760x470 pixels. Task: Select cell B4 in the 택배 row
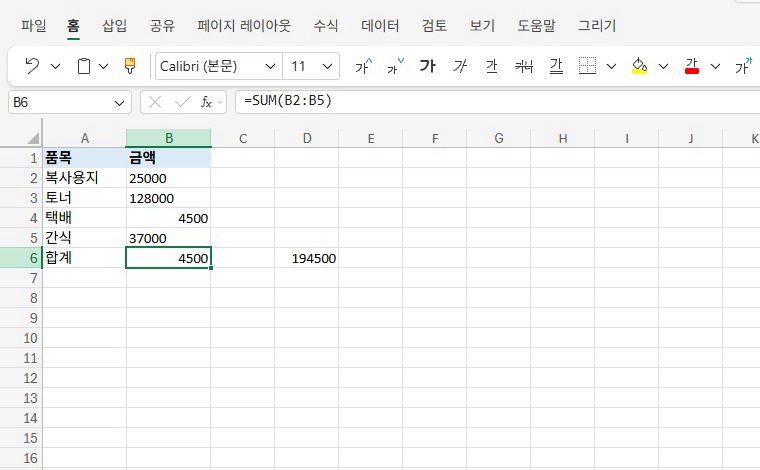pyautogui.click(x=169, y=218)
